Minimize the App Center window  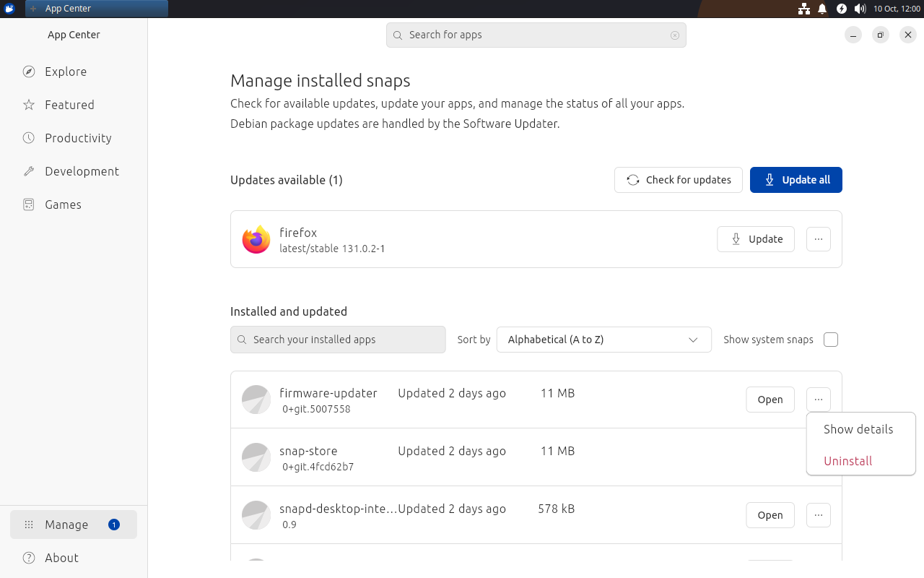click(853, 35)
